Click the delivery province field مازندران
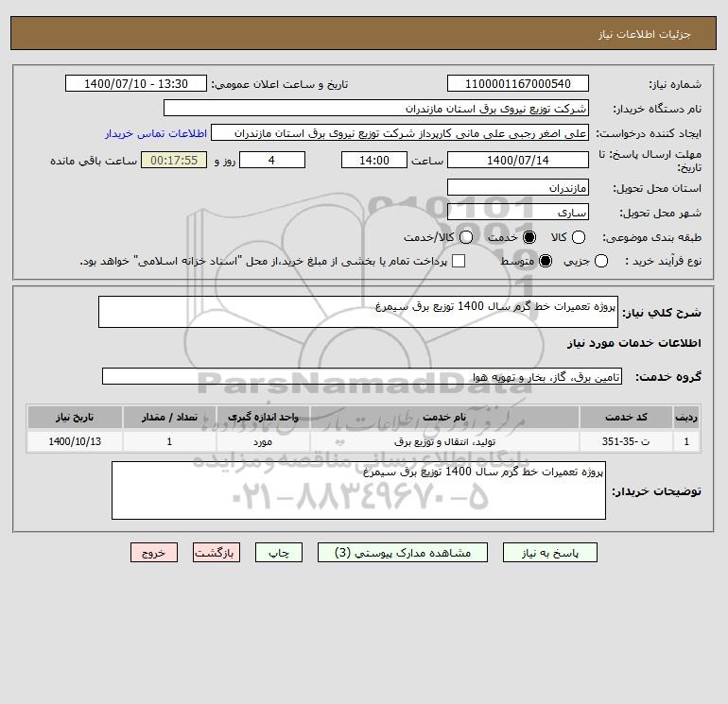Screen dimensions: 728x704 (x=518, y=187)
